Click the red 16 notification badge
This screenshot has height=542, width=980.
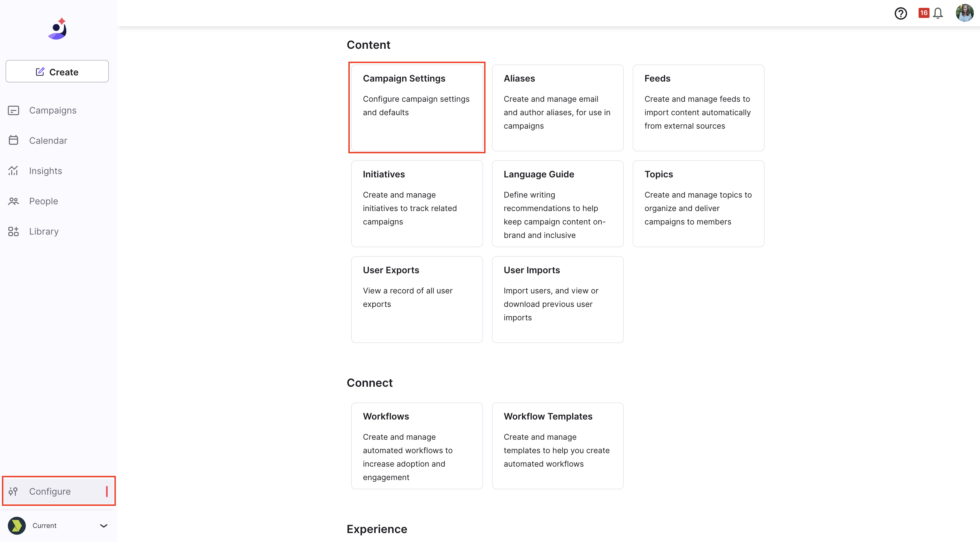click(923, 13)
